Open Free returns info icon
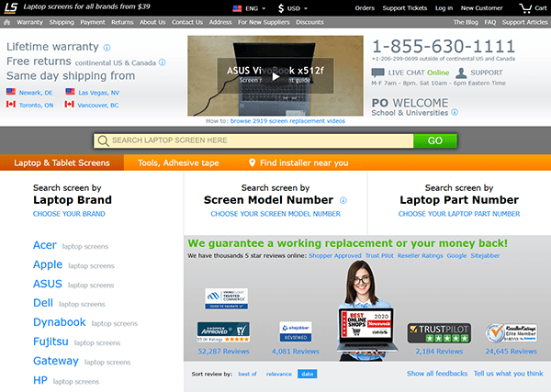This screenshot has width=551, height=392. (162, 62)
